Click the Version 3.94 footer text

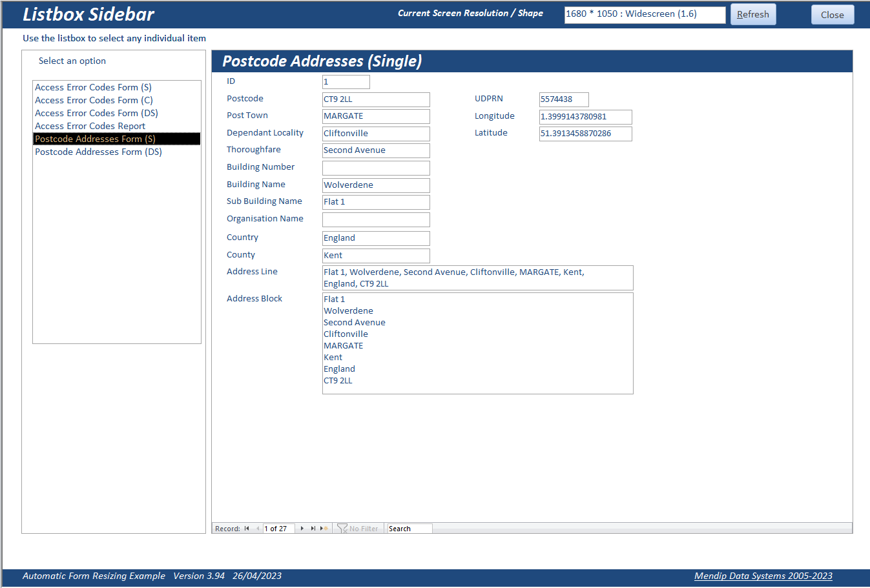click(x=199, y=576)
